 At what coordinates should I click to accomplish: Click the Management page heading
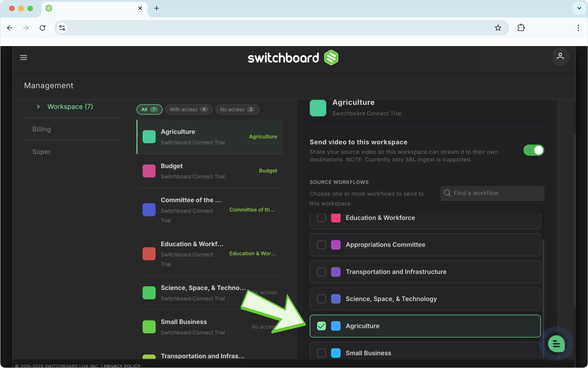click(x=49, y=86)
